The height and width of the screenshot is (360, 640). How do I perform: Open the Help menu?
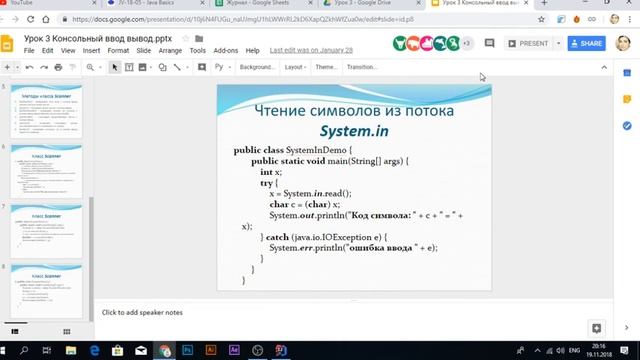coord(252,51)
